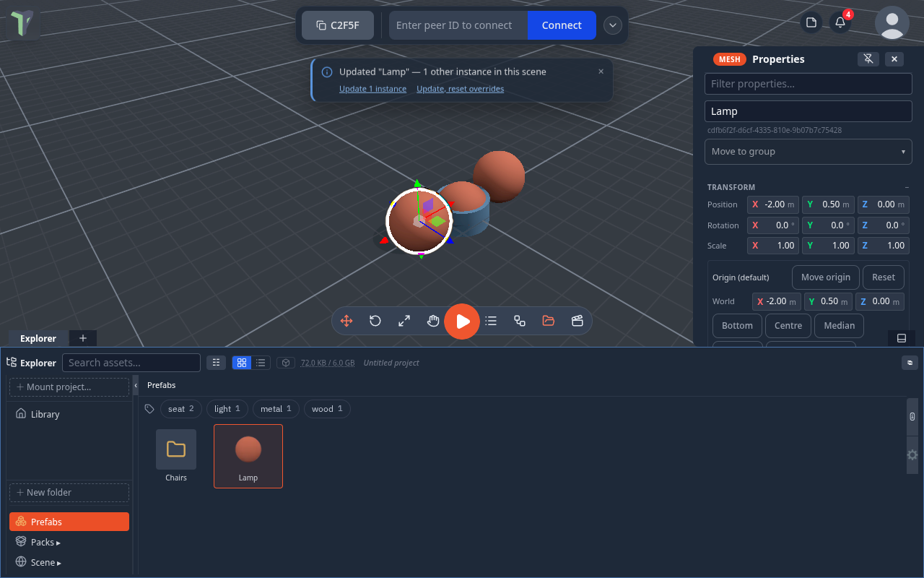Select the rotate tool in toolbar

tap(375, 321)
